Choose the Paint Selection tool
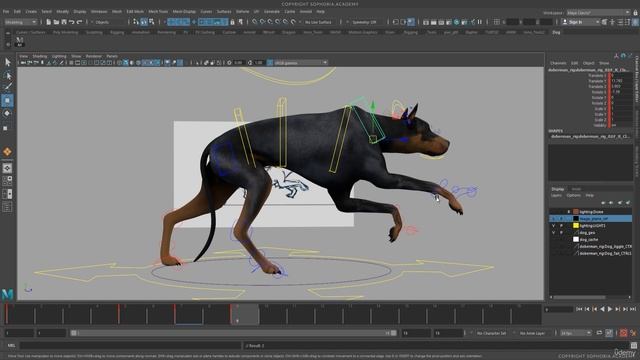This screenshot has width=640, height=360. click(x=7, y=87)
